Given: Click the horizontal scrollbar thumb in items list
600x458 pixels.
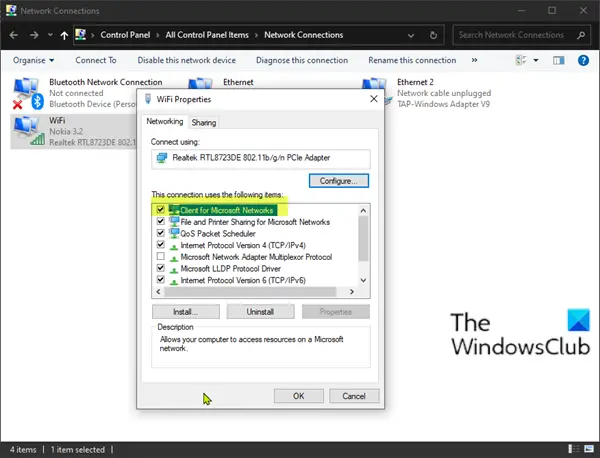Looking at the screenshot, I should click(250, 292).
